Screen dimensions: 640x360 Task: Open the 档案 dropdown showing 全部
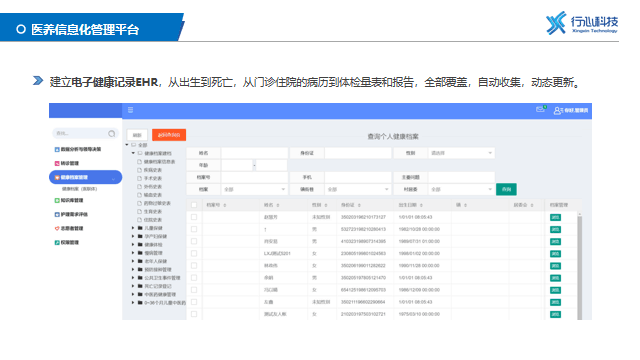point(254,189)
